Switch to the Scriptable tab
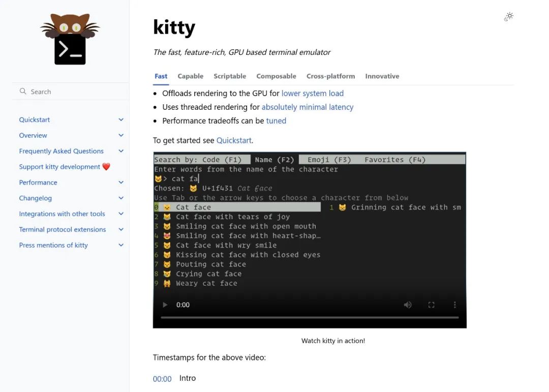The image size is (549, 392). coord(230,76)
